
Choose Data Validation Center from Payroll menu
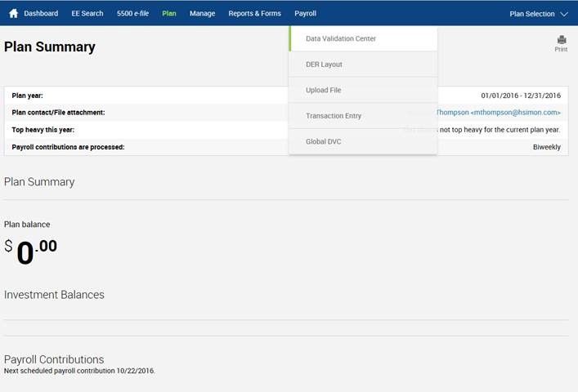click(341, 39)
